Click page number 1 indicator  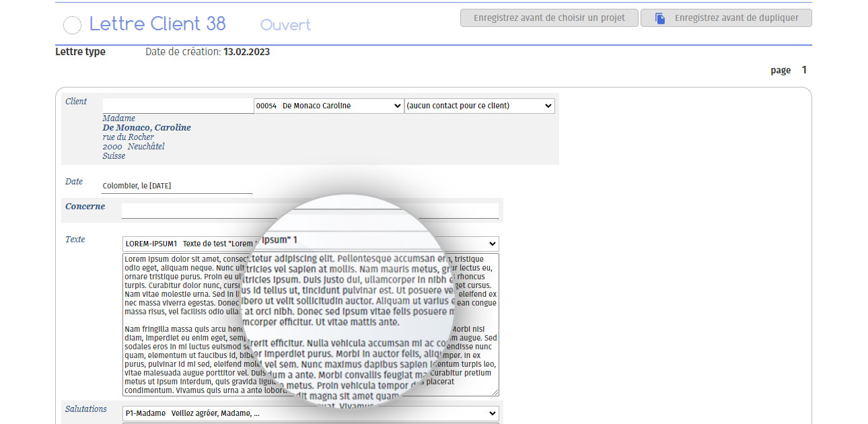click(x=803, y=70)
